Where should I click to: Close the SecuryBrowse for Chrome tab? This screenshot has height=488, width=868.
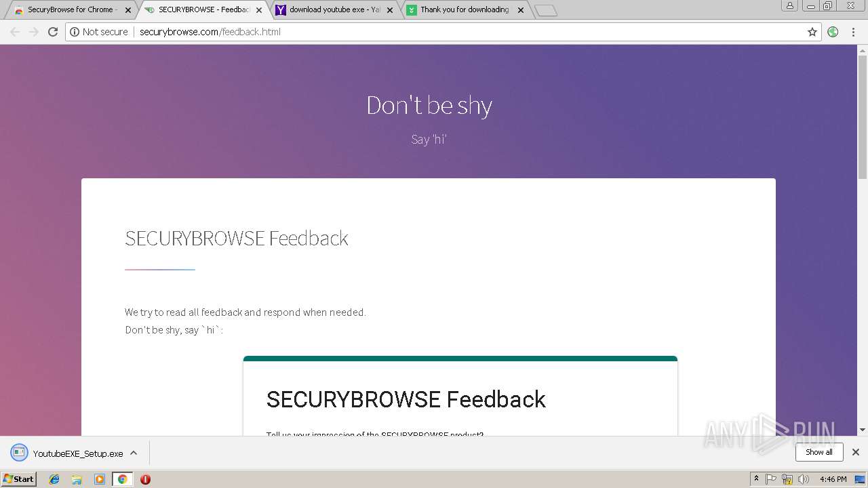click(128, 10)
